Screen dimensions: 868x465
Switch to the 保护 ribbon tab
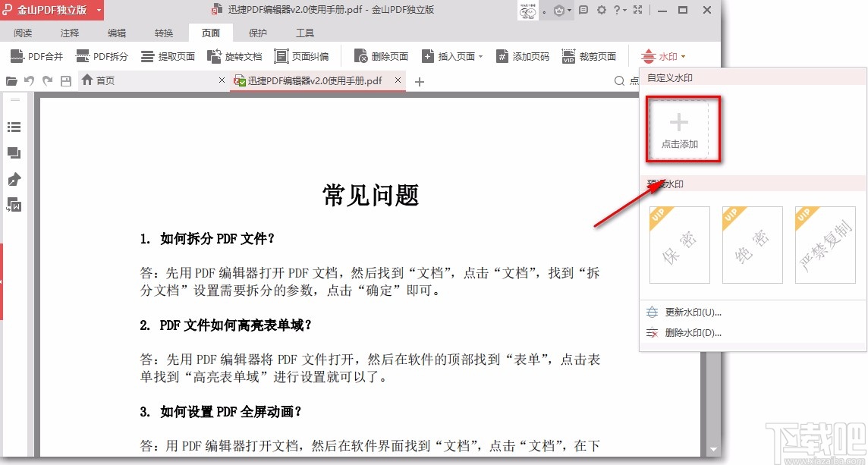(256, 33)
